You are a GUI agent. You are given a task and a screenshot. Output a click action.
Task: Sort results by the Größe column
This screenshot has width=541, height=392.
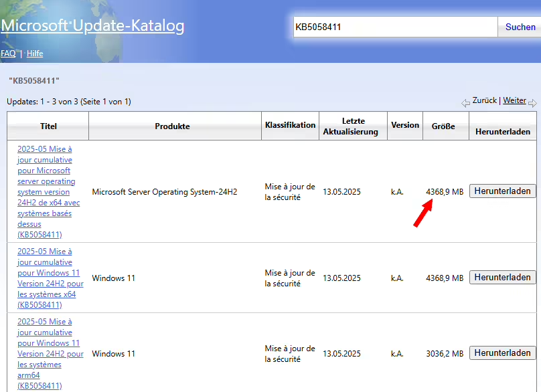[445, 125]
